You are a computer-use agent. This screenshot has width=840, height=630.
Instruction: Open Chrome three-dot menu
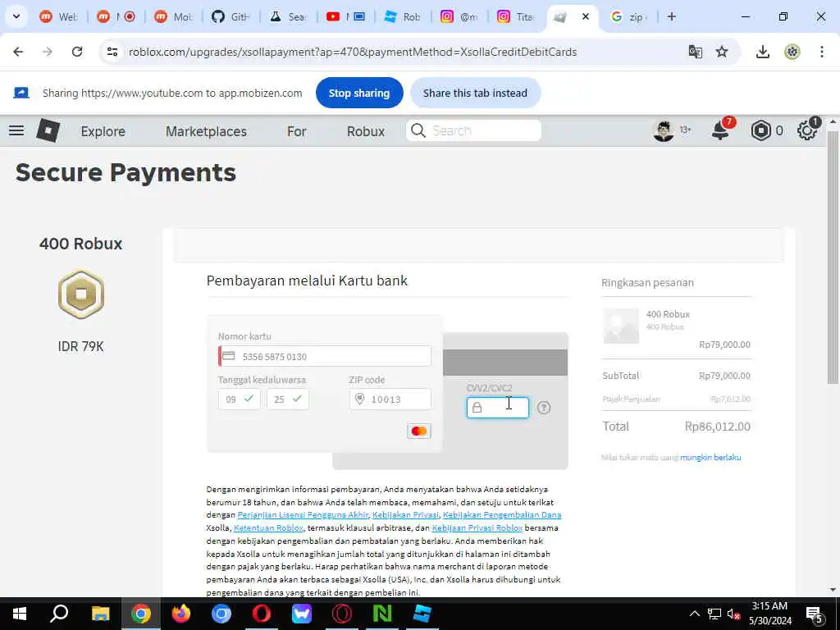tap(821, 52)
